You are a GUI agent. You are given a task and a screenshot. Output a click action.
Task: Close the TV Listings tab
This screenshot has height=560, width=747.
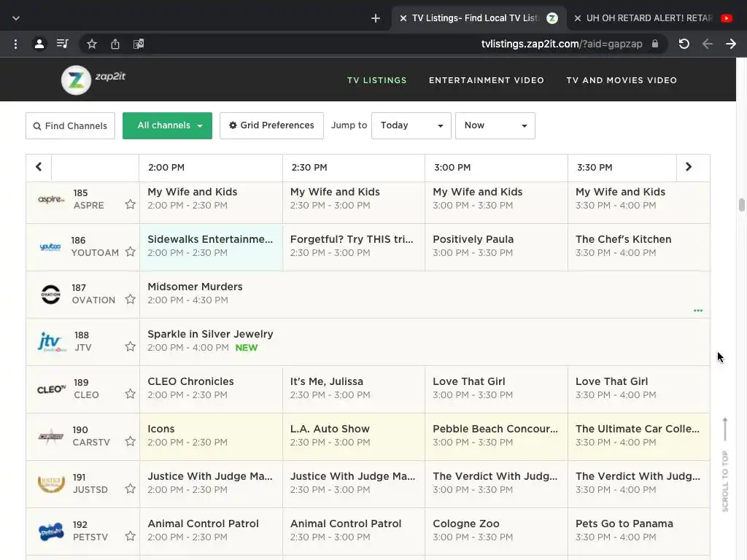pyautogui.click(x=403, y=18)
